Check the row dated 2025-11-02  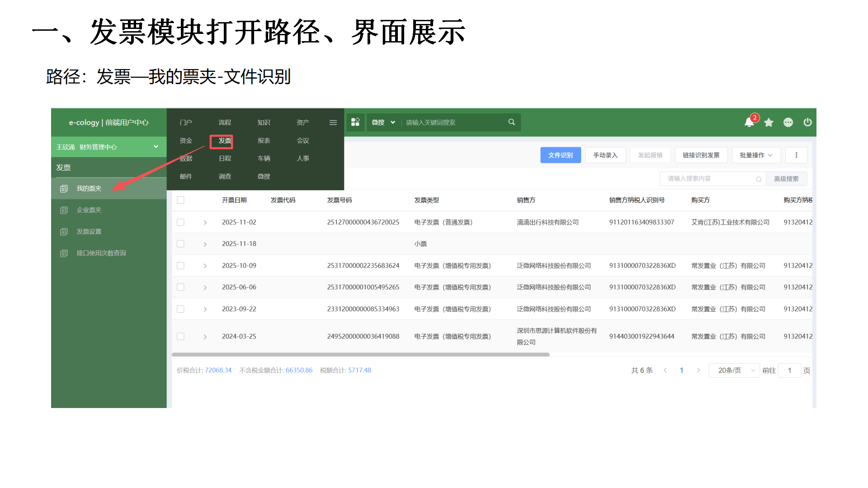[180, 222]
